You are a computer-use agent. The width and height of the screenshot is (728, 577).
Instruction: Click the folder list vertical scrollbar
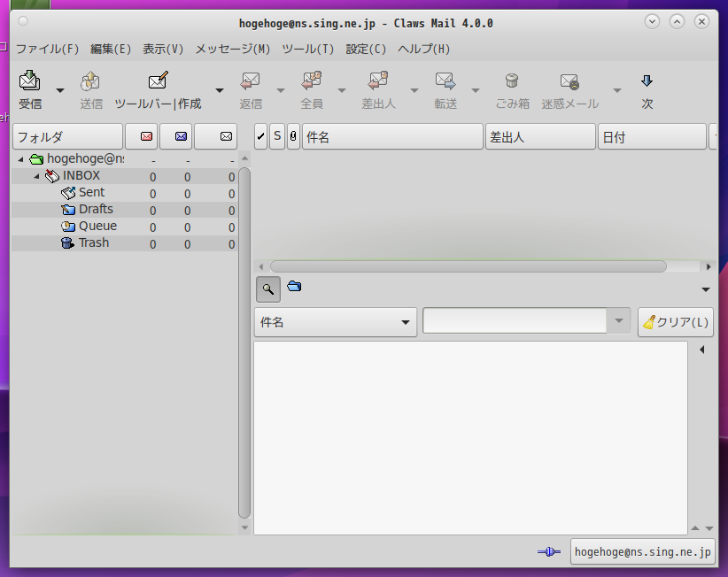pyautogui.click(x=244, y=342)
